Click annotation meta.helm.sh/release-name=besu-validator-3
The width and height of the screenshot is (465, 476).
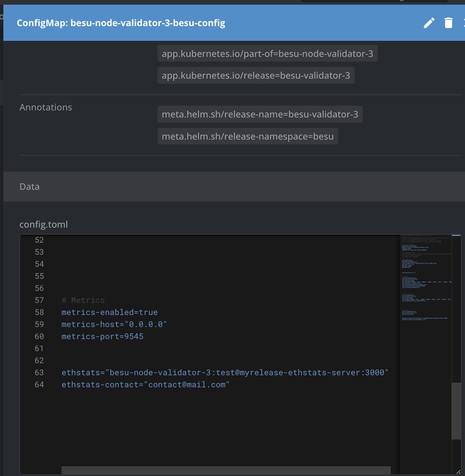coord(260,114)
